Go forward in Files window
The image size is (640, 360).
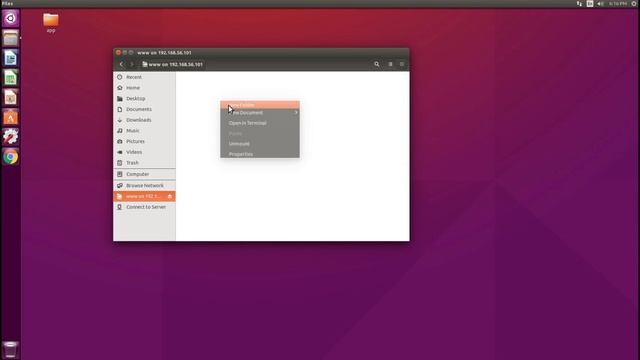[131, 64]
